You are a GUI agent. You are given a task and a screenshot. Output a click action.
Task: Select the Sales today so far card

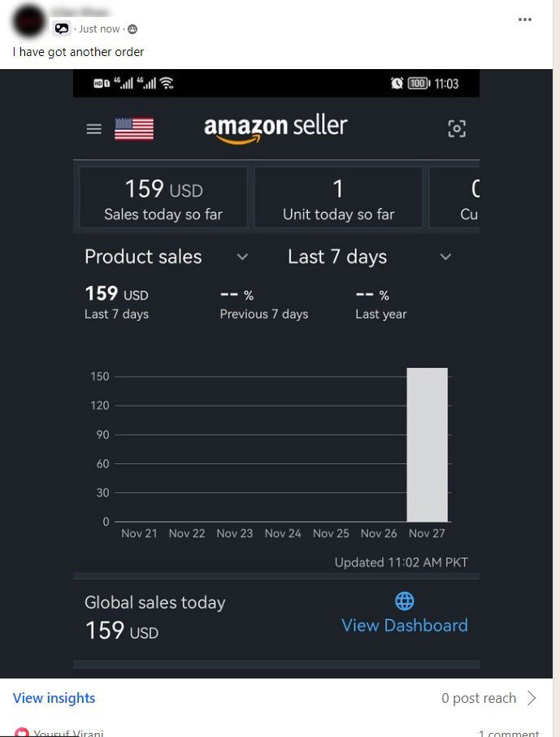(163, 197)
